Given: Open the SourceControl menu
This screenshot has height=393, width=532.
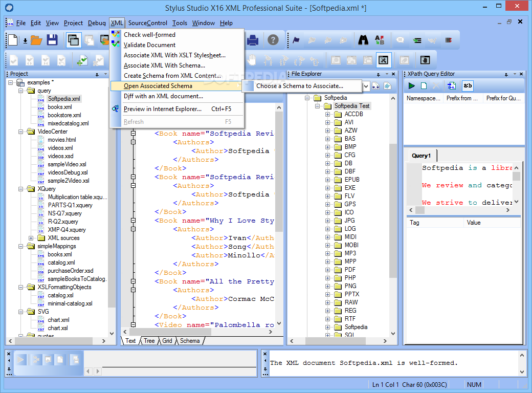Looking at the screenshot, I should coord(148,23).
